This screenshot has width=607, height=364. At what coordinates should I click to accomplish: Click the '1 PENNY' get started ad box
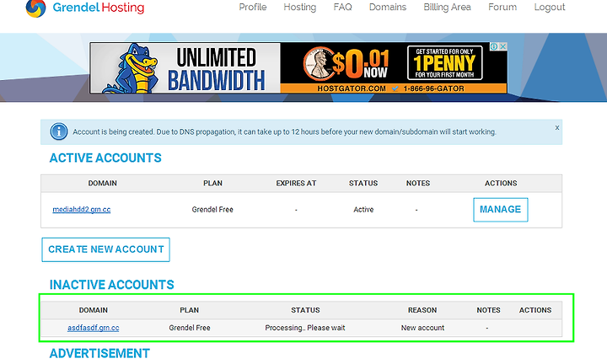pos(445,62)
